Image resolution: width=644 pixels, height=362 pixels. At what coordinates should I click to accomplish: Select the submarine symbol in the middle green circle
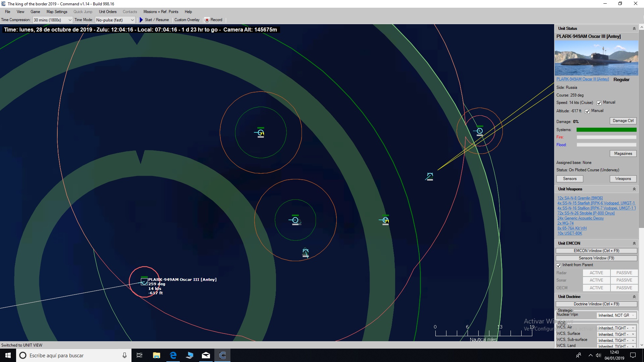point(295,220)
